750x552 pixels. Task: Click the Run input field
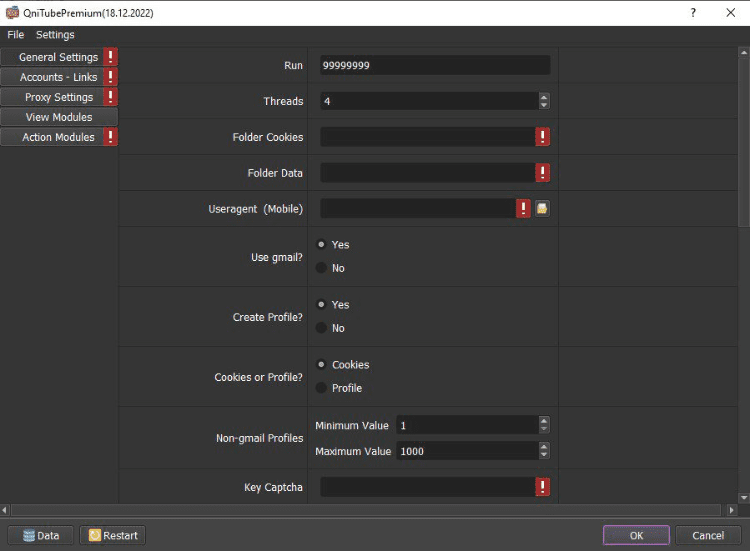point(434,65)
